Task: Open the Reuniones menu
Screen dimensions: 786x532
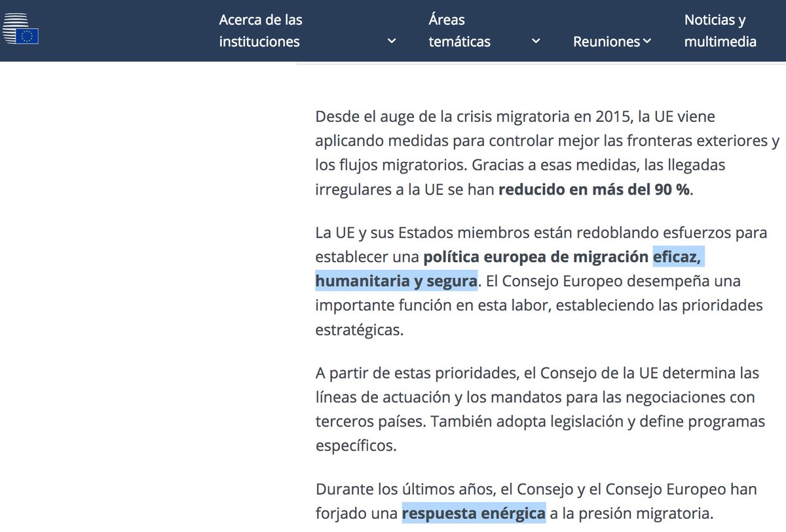Action: click(606, 41)
